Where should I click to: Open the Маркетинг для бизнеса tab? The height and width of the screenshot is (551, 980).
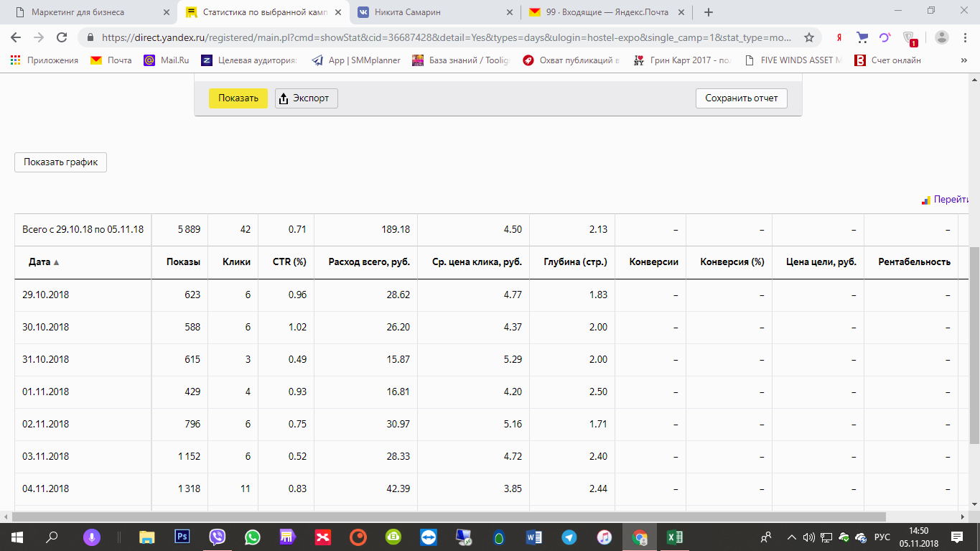click(x=78, y=12)
